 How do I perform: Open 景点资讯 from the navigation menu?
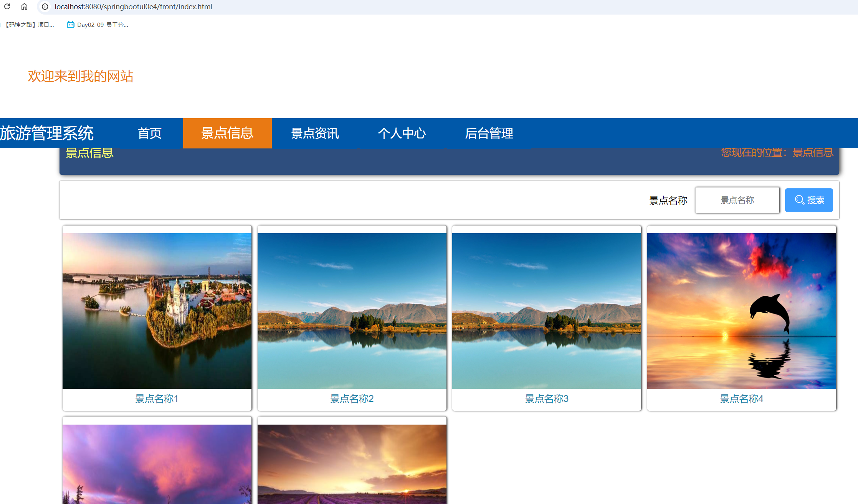[315, 133]
